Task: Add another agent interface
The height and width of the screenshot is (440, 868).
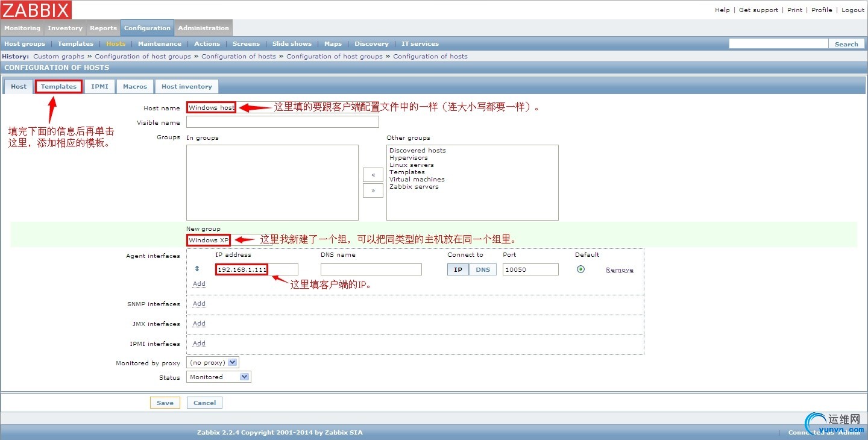Action: [199, 284]
